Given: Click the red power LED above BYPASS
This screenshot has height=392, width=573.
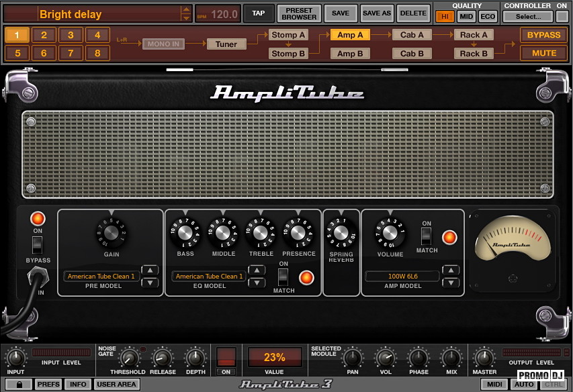Looking at the screenshot, I should click(x=38, y=218).
